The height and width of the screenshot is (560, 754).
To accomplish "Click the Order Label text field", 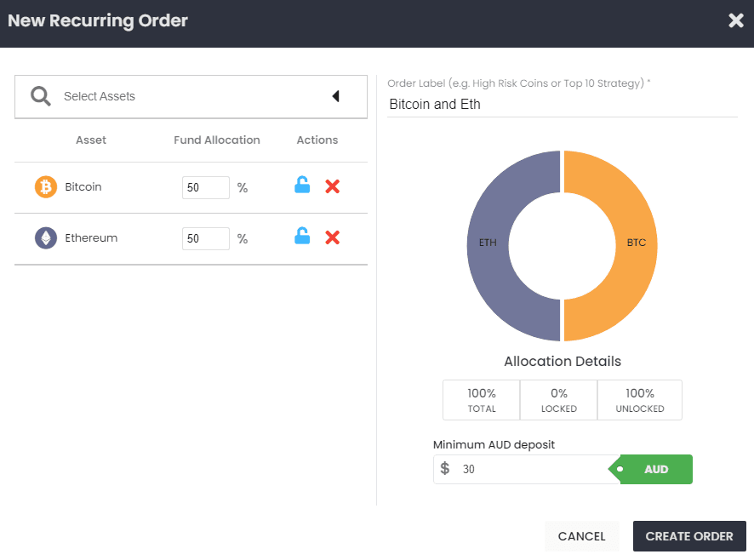I will [562, 105].
